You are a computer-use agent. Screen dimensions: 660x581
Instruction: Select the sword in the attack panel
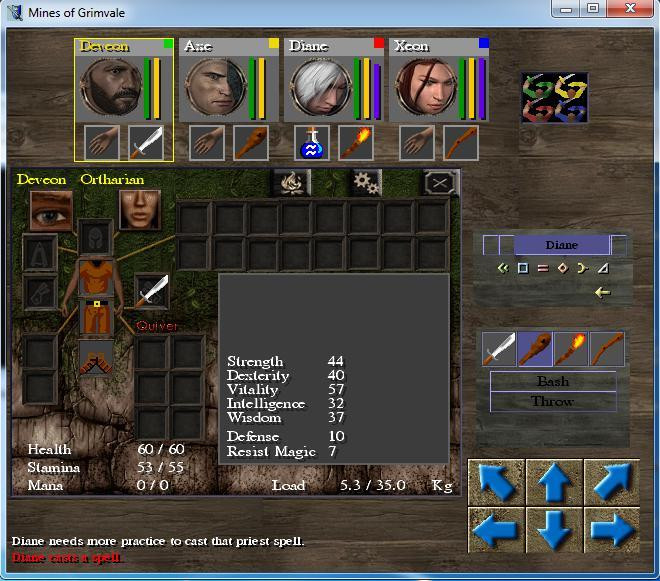[x=499, y=349]
